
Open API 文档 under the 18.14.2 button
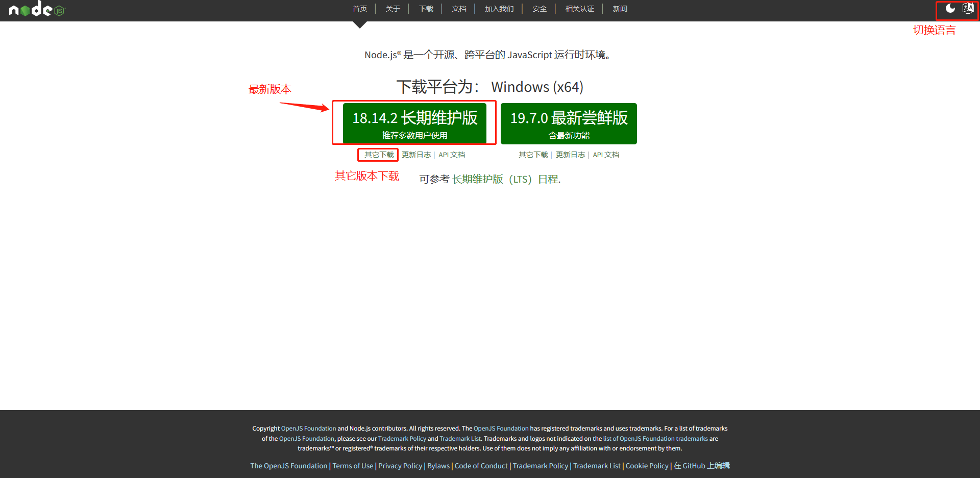click(452, 155)
